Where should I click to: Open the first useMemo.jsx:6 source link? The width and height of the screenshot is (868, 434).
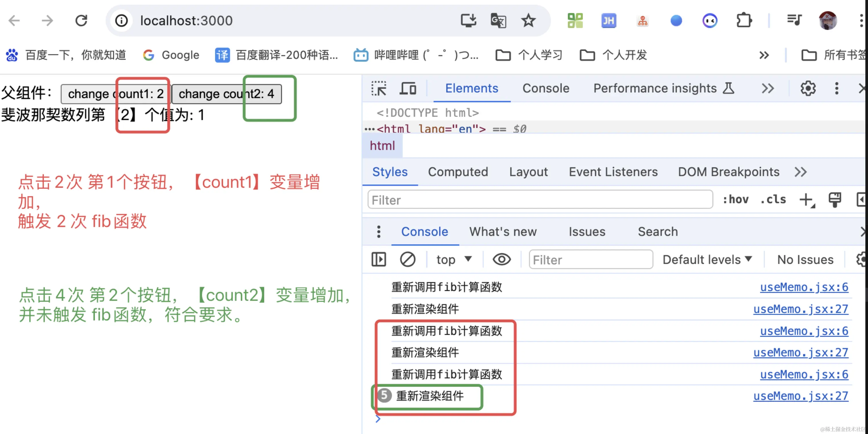click(x=804, y=287)
